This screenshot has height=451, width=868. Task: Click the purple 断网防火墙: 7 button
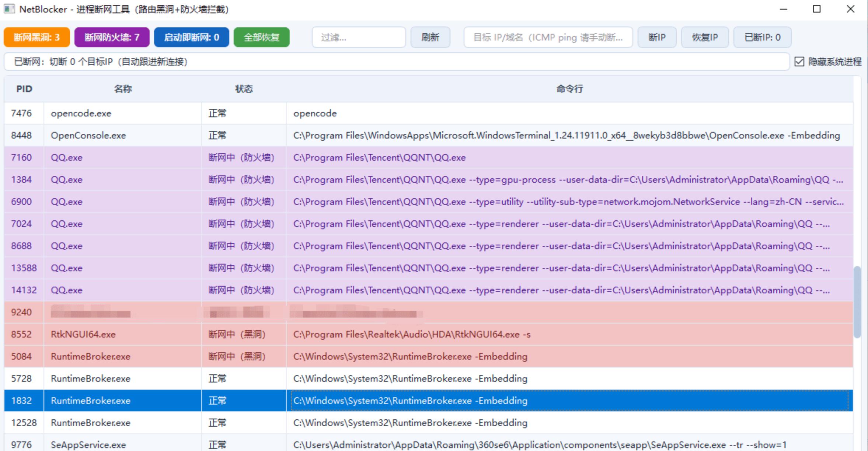coord(112,37)
